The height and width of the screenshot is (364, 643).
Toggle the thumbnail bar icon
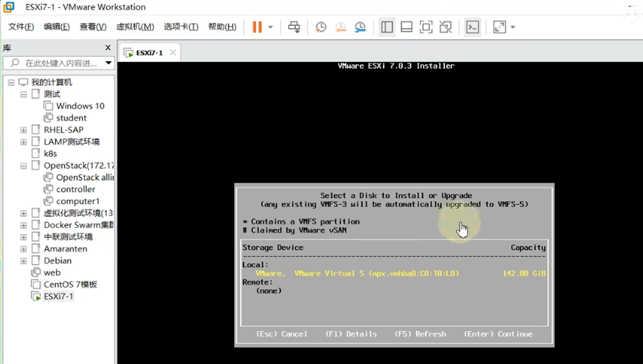[x=406, y=27]
